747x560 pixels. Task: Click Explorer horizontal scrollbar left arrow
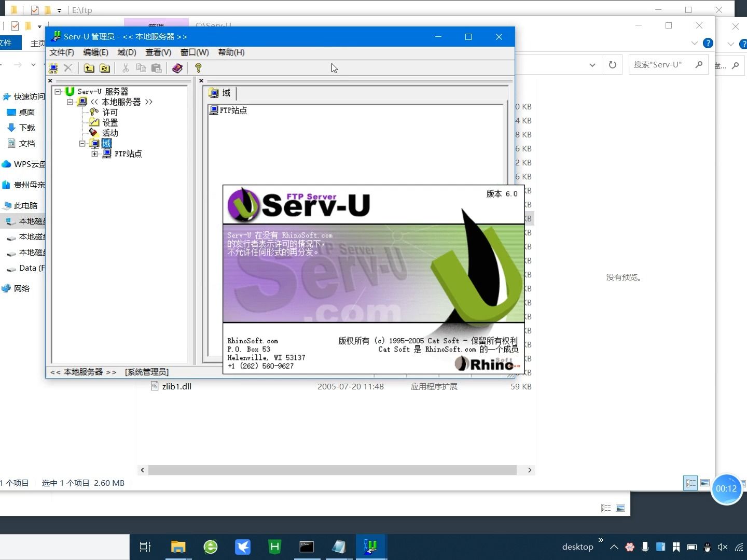pyautogui.click(x=143, y=470)
